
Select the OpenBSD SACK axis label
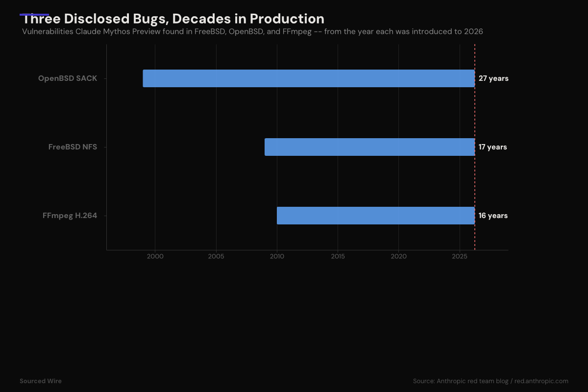tap(68, 78)
